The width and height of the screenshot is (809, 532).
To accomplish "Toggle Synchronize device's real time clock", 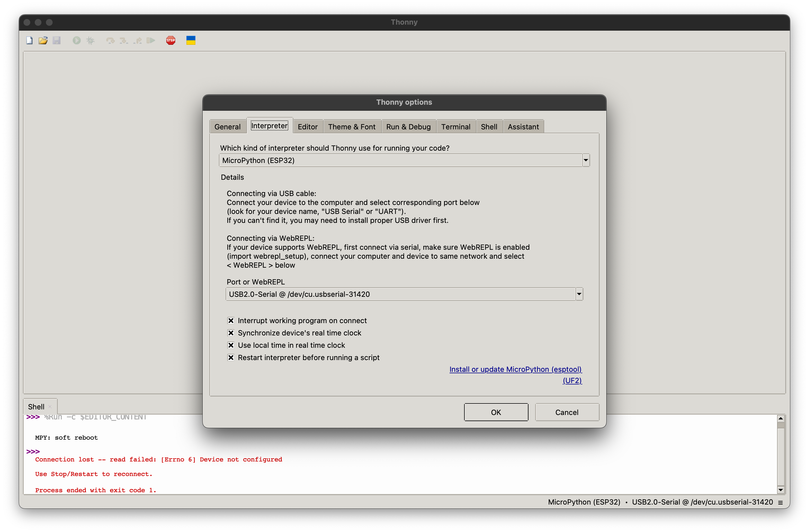I will [x=231, y=333].
